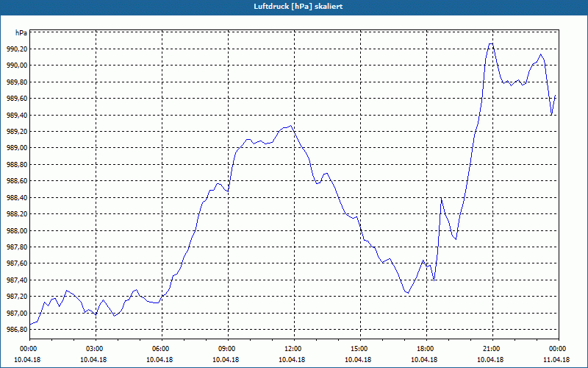The width and height of the screenshot is (588, 368).
Task: Click the 987,40 pressure value
Action: tap(17, 280)
